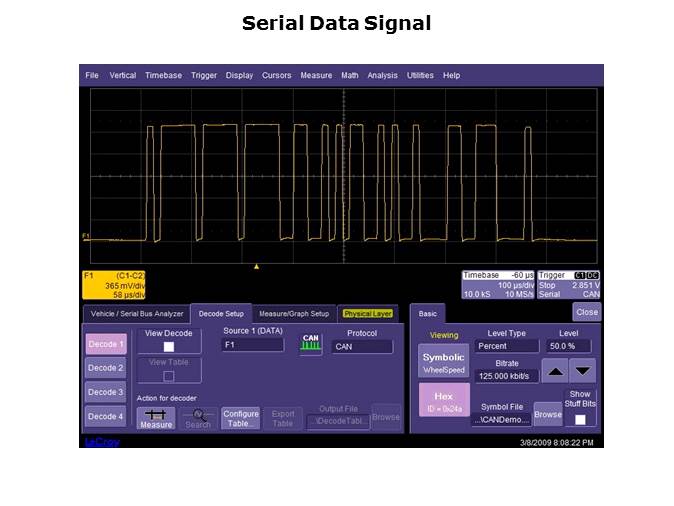674x506 pixels.
Task: Open the Level Type Percent dropdown
Action: (x=505, y=346)
